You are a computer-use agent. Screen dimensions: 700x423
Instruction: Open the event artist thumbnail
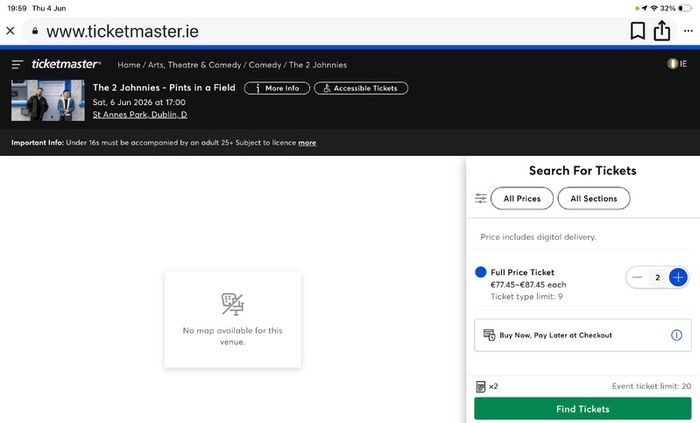coord(48,100)
